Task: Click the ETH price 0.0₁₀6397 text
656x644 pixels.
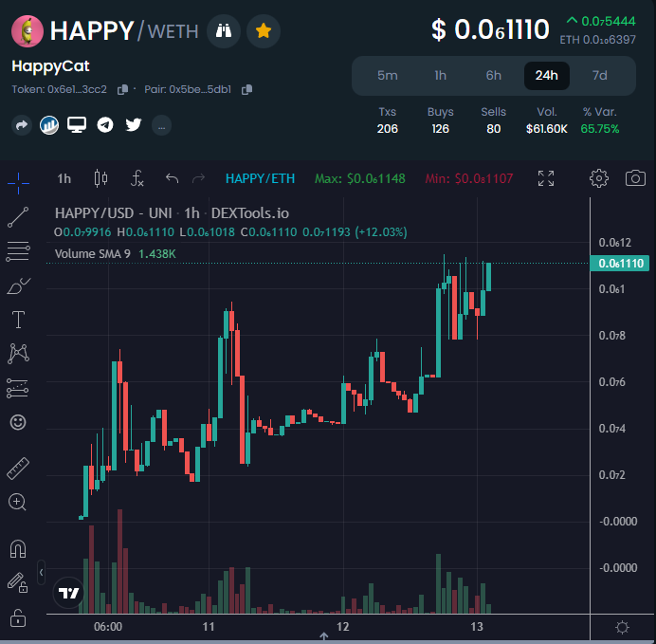Action: tap(598, 40)
